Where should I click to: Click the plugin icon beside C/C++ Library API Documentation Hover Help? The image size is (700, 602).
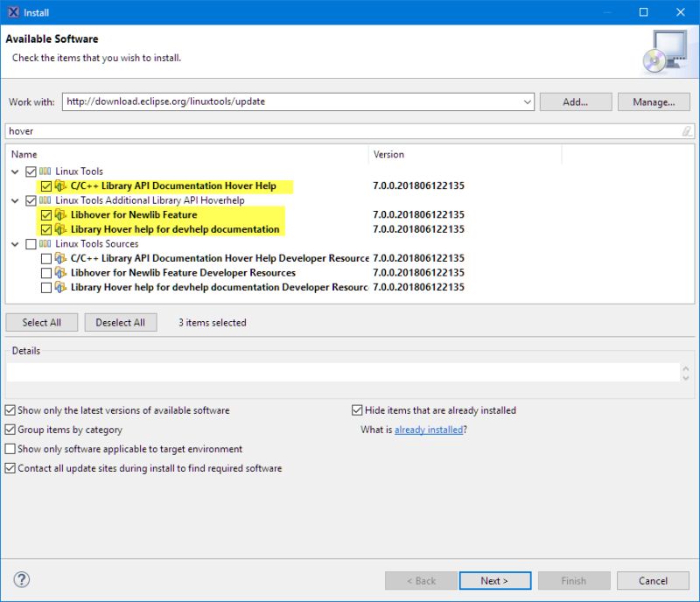pos(59,185)
